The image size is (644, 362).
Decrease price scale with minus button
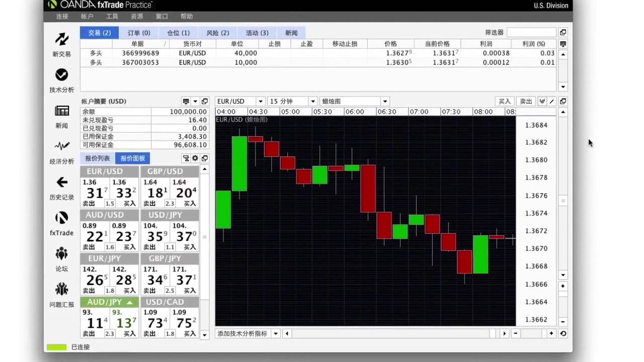(563, 322)
